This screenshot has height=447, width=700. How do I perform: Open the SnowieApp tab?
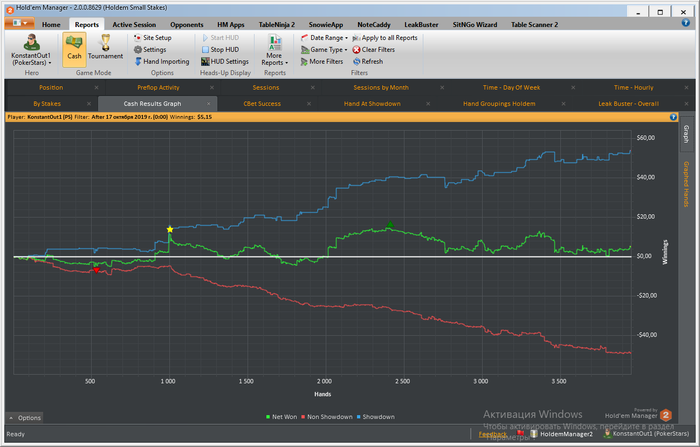click(x=326, y=25)
